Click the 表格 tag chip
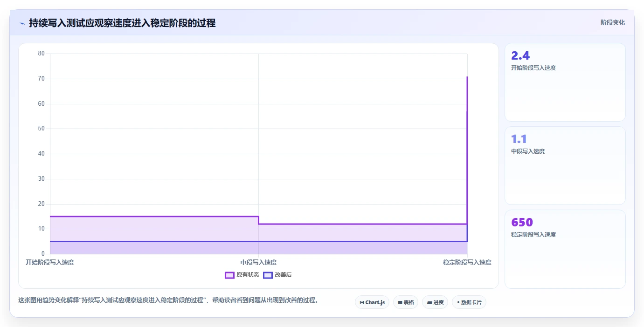Screen dimensions: 644x327 pos(406,302)
